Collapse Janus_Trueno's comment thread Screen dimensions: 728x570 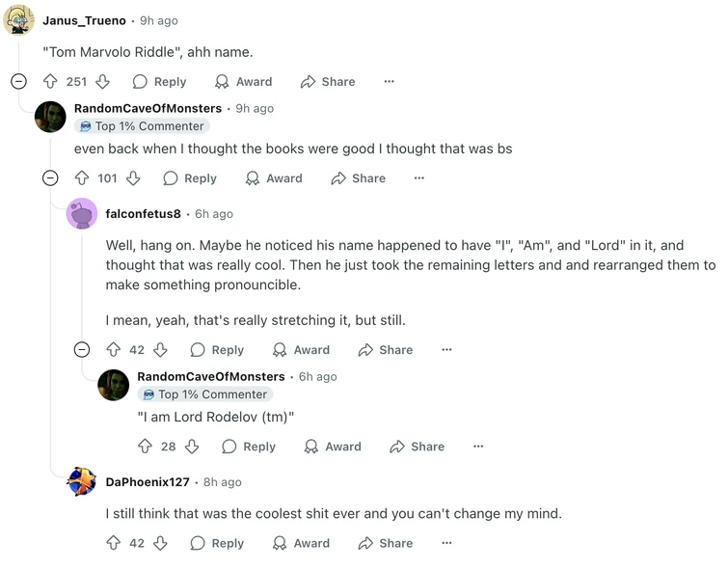click(18, 82)
